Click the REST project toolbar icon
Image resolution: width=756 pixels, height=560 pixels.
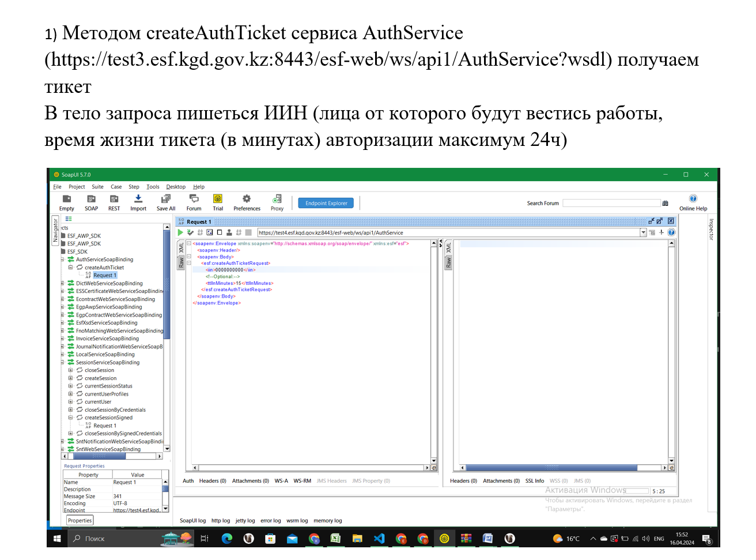114,199
